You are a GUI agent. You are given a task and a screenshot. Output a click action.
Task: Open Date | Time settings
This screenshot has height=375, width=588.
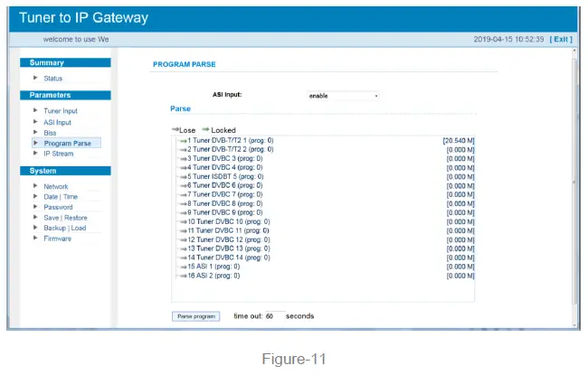(x=61, y=197)
